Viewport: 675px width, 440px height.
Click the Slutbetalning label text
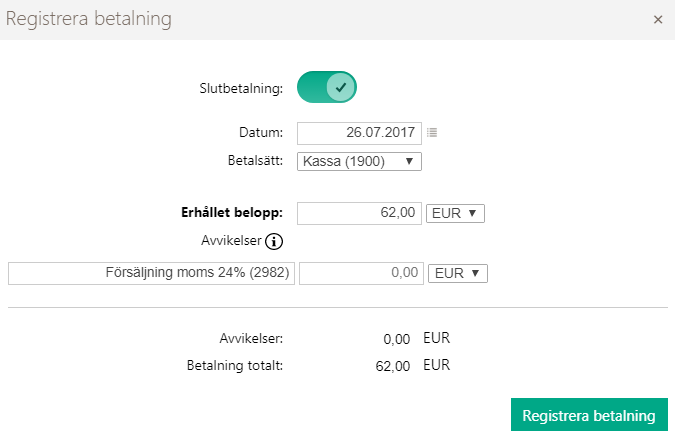point(241,88)
